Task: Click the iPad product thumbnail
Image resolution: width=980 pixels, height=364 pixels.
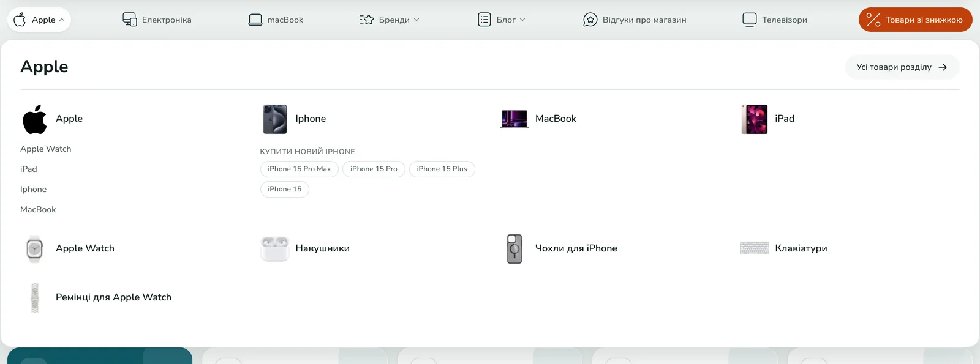Action: 755,119
